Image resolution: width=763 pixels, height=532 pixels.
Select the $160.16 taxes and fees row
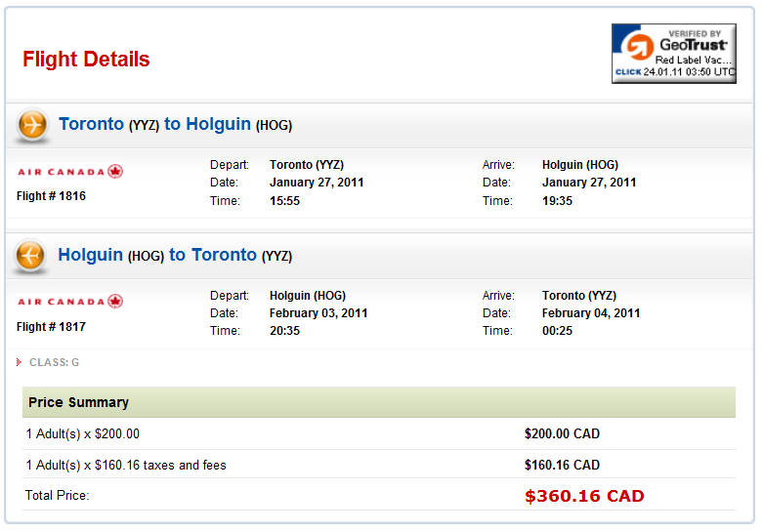click(x=379, y=465)
